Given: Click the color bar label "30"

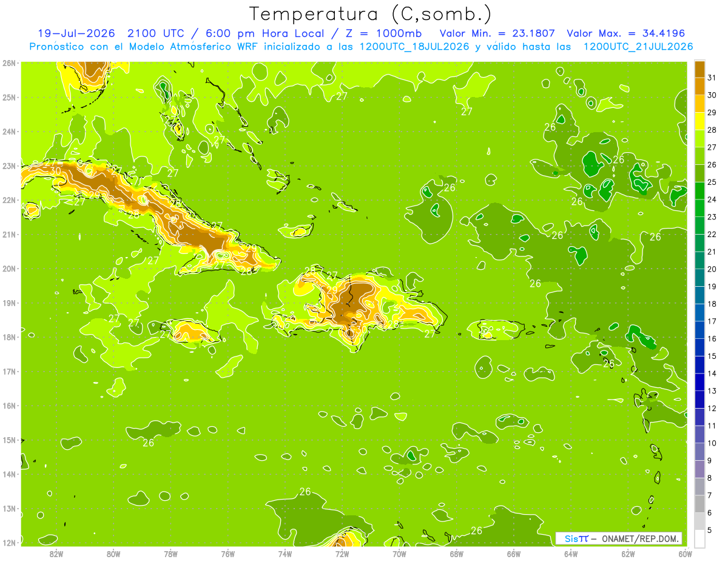Looking at the screenshot, I should (712, 95).
